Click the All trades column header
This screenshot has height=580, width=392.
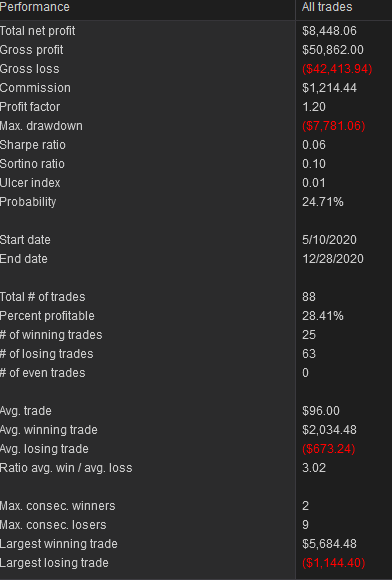(327, 7)
